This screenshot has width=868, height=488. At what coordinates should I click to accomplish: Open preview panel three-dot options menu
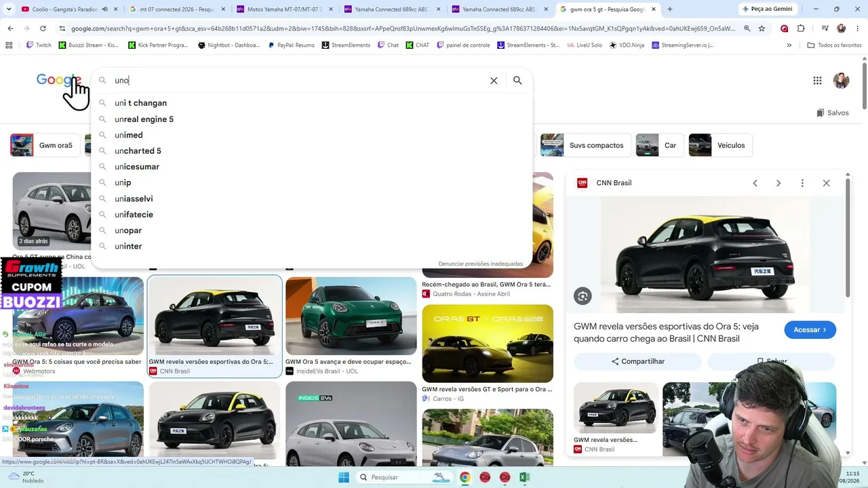[802, 183]
